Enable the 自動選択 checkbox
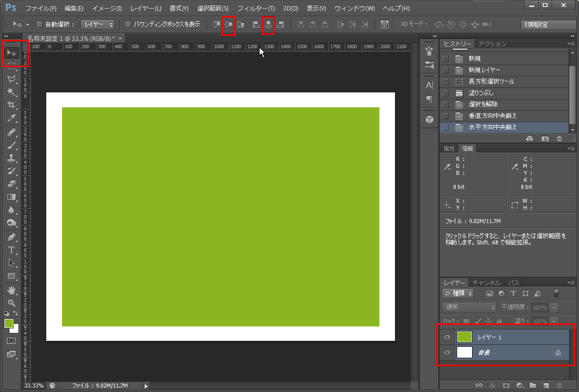This screenshot has width=579, height=392. click(39, 24)
